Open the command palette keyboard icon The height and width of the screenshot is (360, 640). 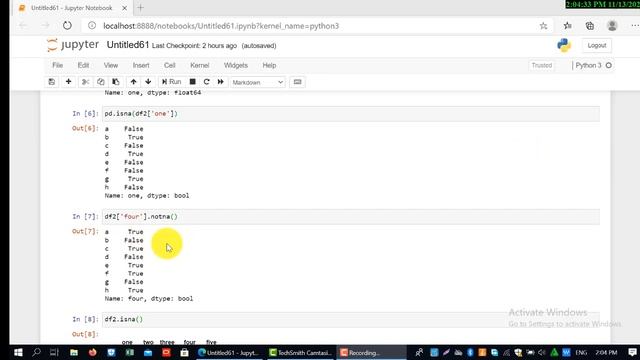[298, 82]
